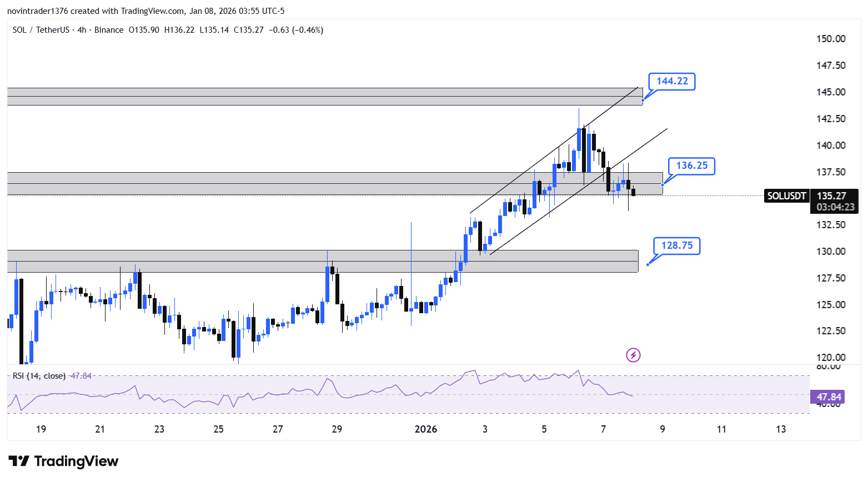The image size is (868, 482).
Task: Click the purple lightning bolt event icon
Action: (x=633, y=355)
